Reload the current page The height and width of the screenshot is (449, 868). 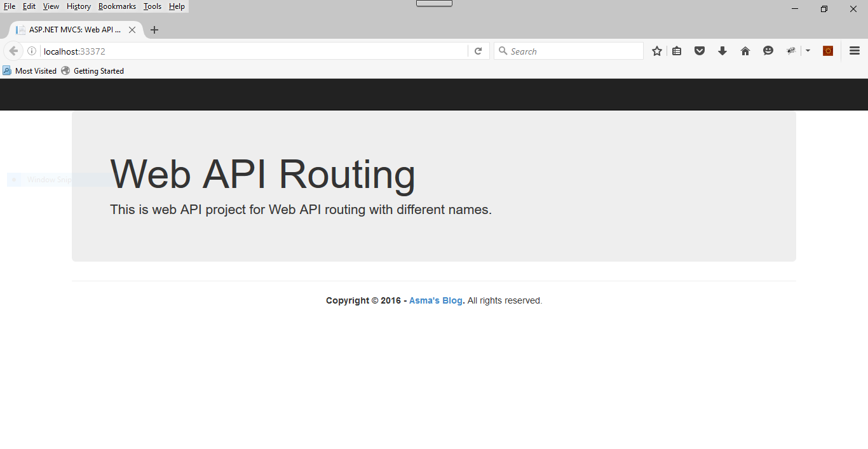tap(478, 51)
